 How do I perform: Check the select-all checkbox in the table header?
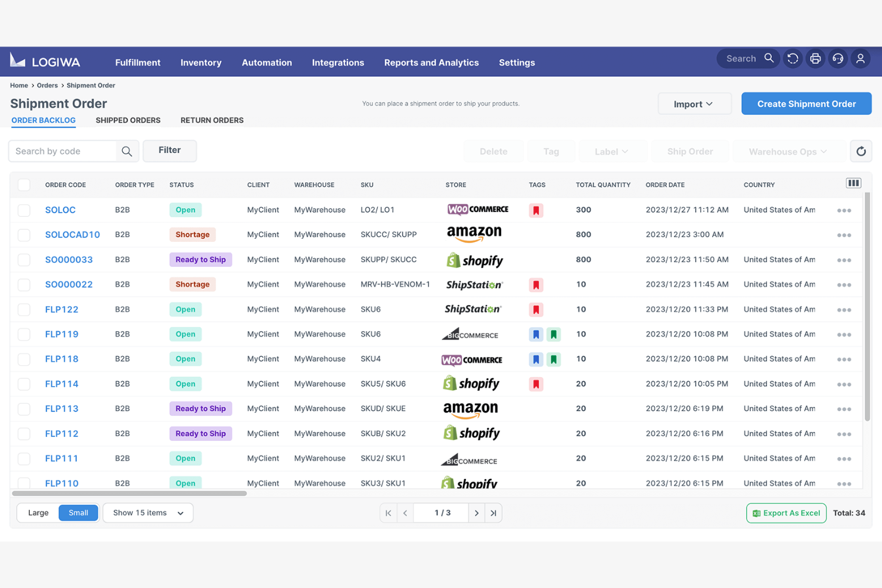click(24, 185)
